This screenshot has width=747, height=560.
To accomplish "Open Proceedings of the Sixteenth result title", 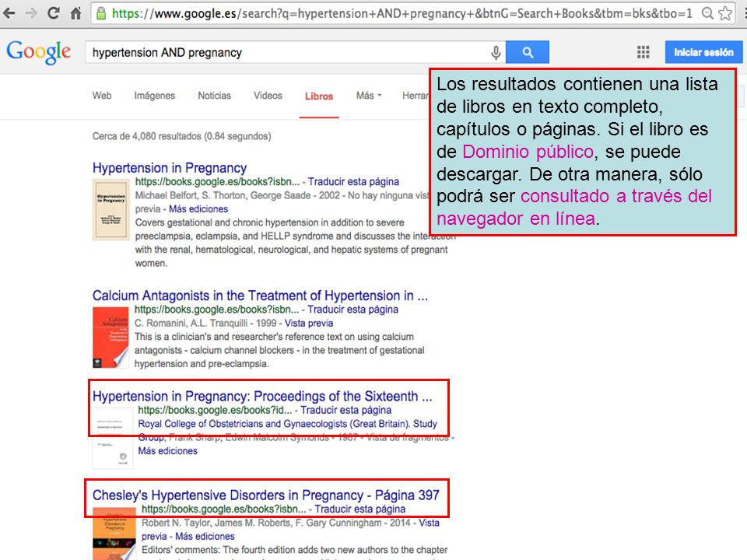I will (262, 396).
